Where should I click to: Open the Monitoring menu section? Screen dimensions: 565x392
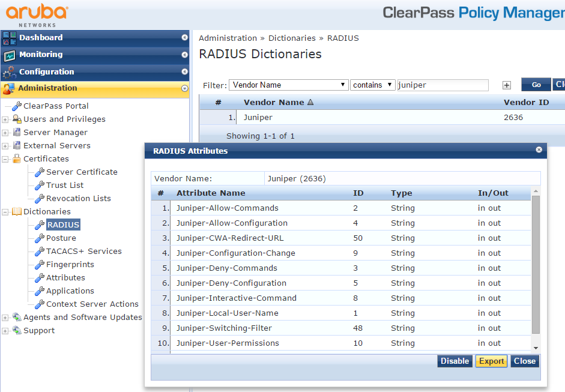coord(95,55)
